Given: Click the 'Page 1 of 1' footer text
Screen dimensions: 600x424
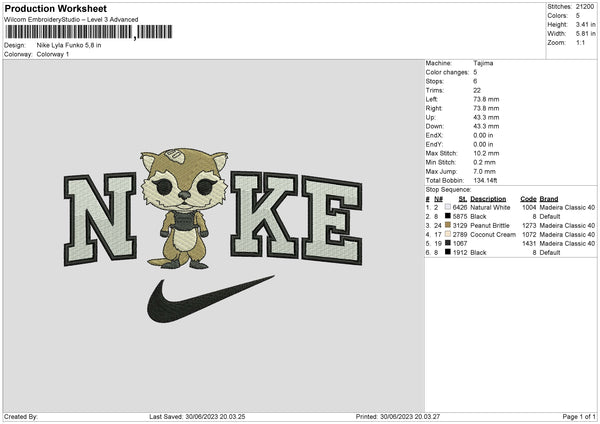Looking at the screenshot, I should (579, 416).
